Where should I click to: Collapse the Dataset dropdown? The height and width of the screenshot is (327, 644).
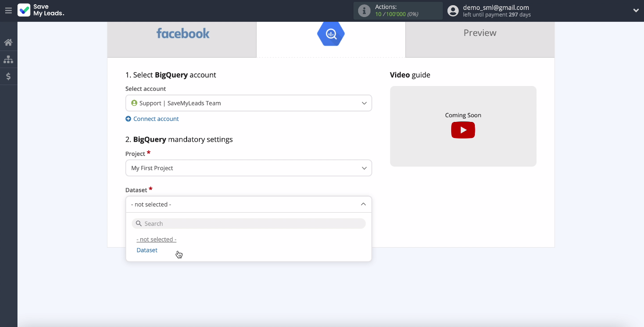249,204
